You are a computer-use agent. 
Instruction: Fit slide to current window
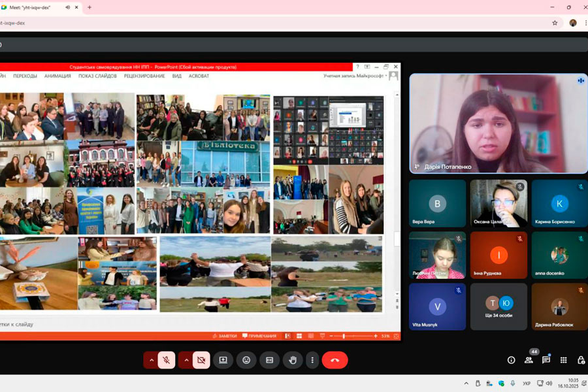coord(396,336)
